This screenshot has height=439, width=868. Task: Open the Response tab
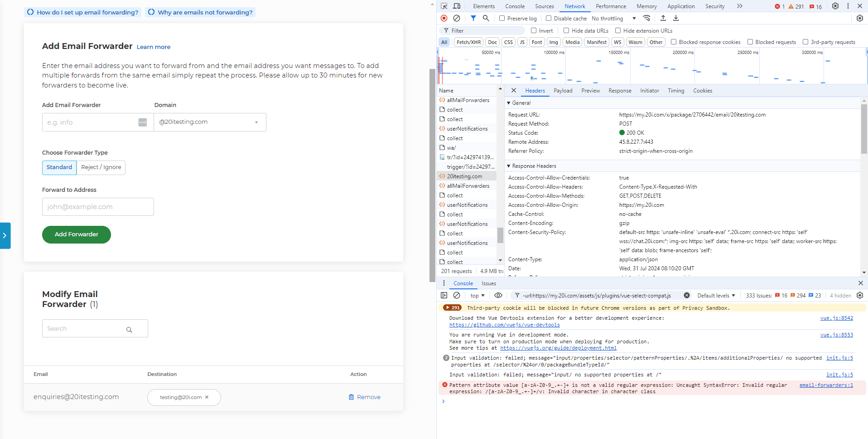pos(620,91)
